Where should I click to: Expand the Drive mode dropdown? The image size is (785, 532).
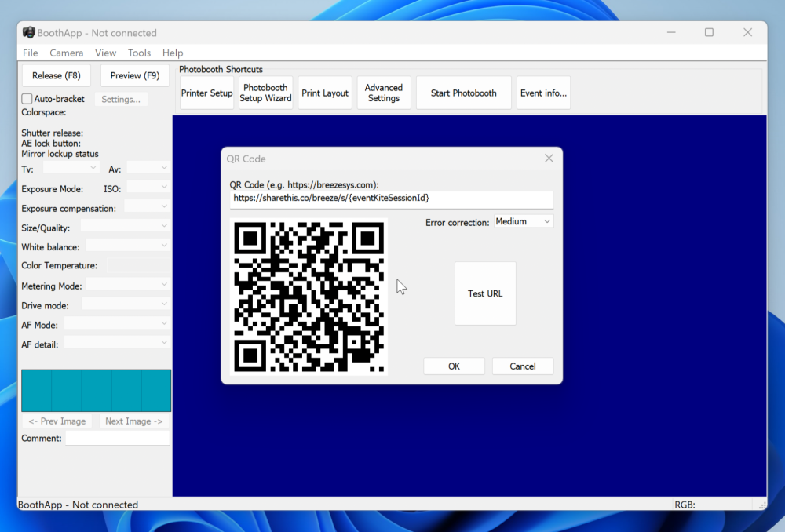(126, 304)
